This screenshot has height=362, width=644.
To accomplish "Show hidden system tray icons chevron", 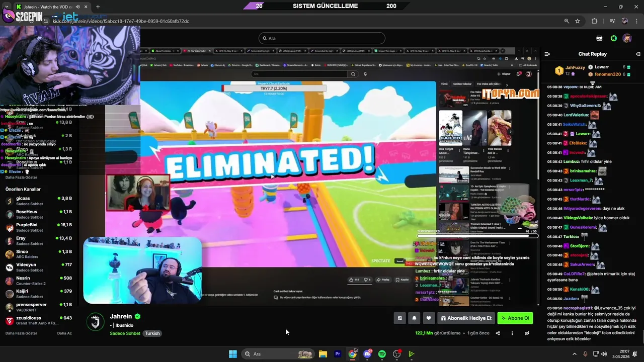I will (x=575, y=354).
